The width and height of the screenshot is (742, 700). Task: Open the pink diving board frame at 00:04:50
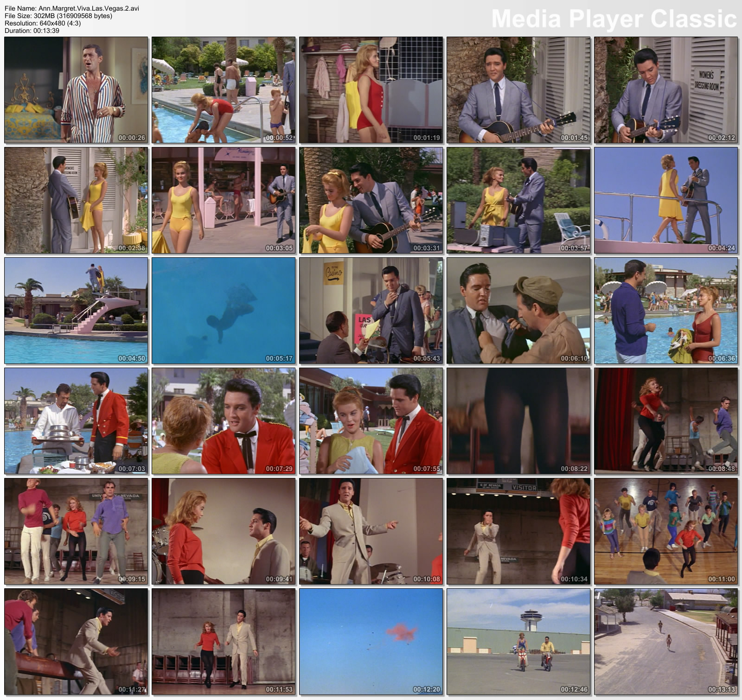tap(76, 311)
